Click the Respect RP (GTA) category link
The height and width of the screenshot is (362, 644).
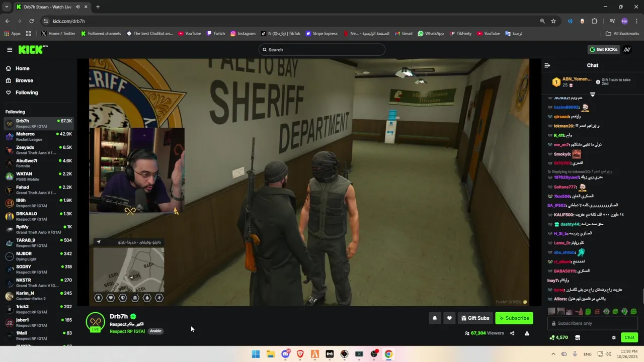[127, 331]
